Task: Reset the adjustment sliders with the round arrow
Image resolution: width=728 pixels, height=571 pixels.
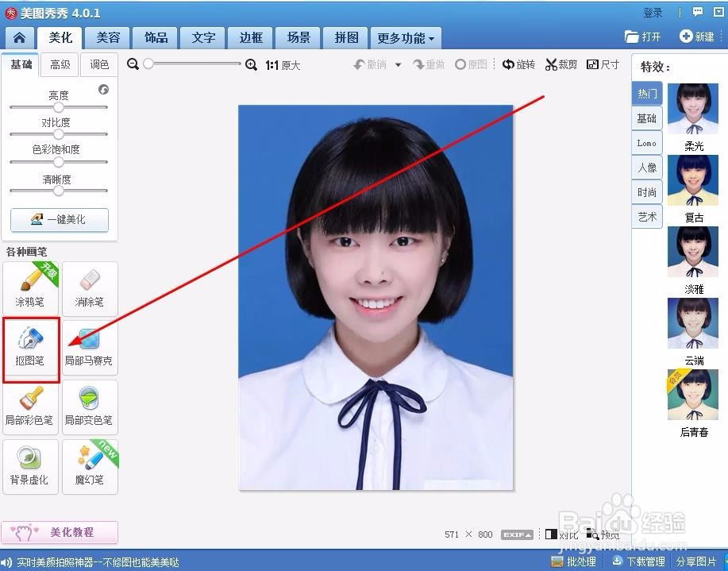Action: point(103,90)
